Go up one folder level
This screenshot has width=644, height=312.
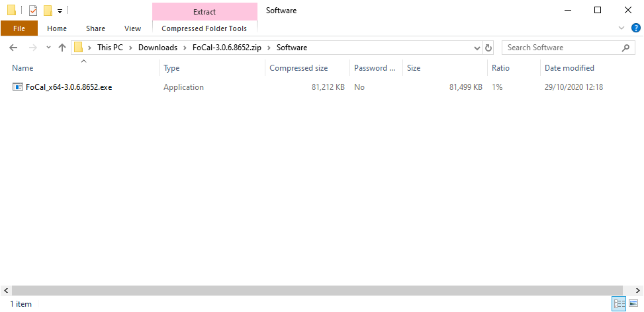(x=62, y=48)
